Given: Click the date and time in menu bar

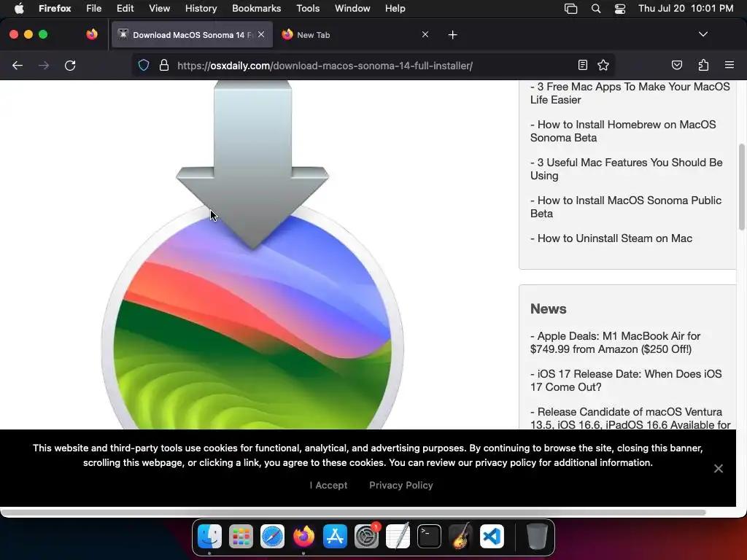Looking at the screenshot, I should point(686,8).
